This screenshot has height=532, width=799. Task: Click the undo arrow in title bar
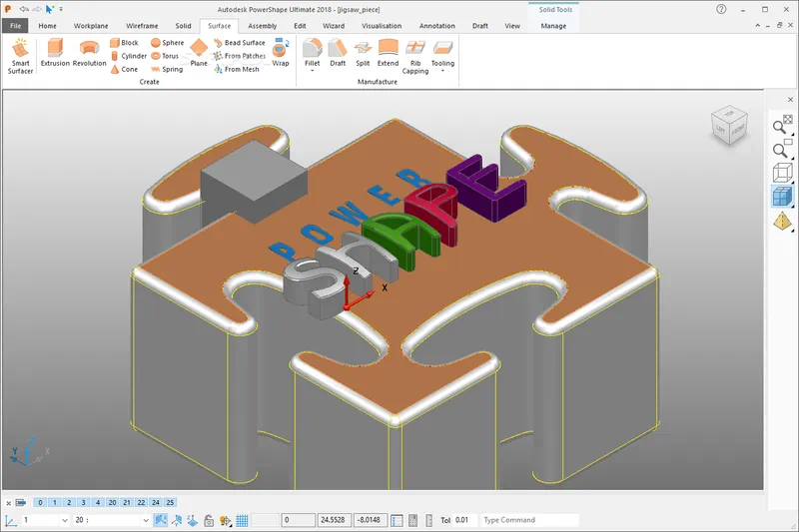point(24,9)
